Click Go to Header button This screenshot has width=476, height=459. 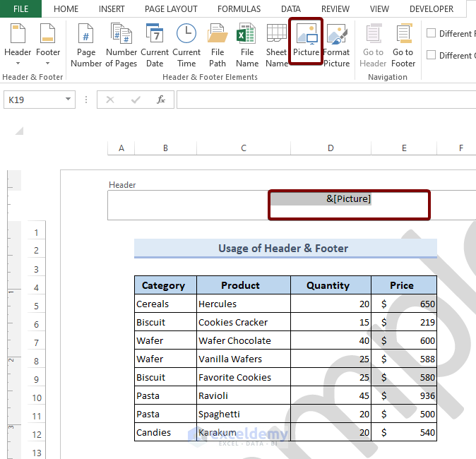point(373,45)
